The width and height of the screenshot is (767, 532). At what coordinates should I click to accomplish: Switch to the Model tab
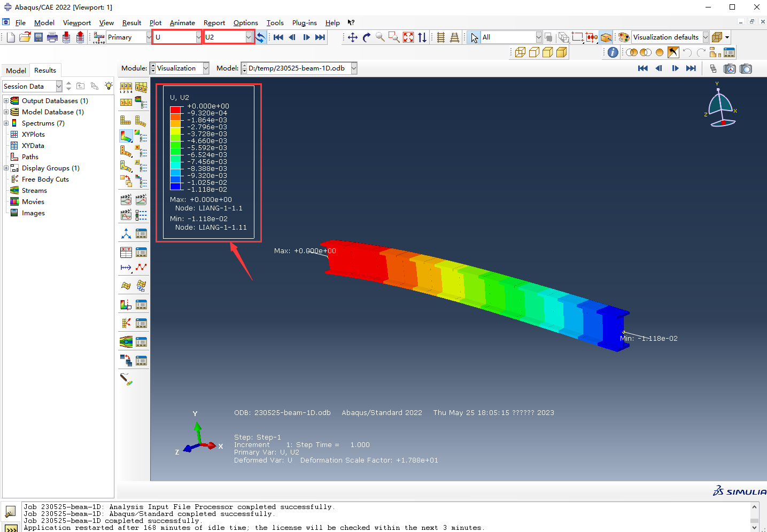click(16, 71)
